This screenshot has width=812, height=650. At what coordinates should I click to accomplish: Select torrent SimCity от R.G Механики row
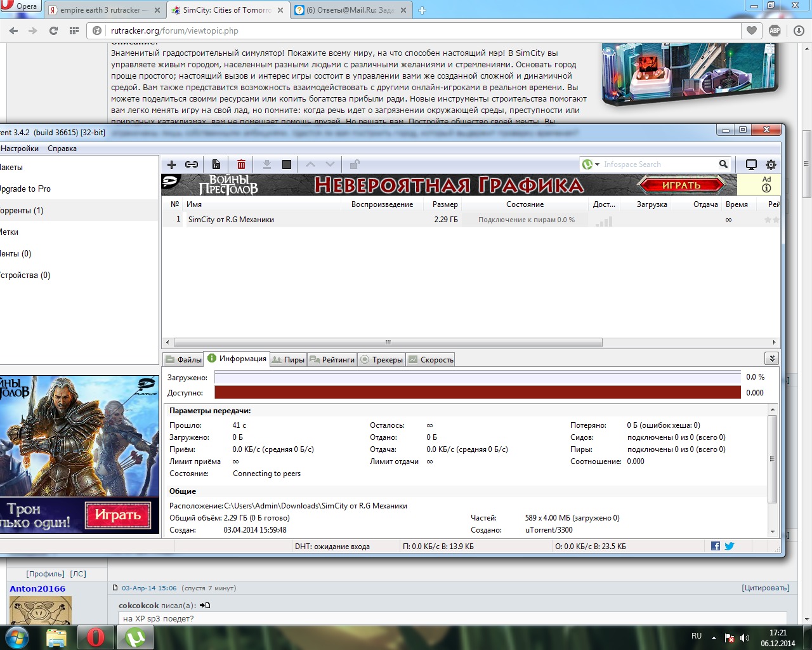point(471,220)
